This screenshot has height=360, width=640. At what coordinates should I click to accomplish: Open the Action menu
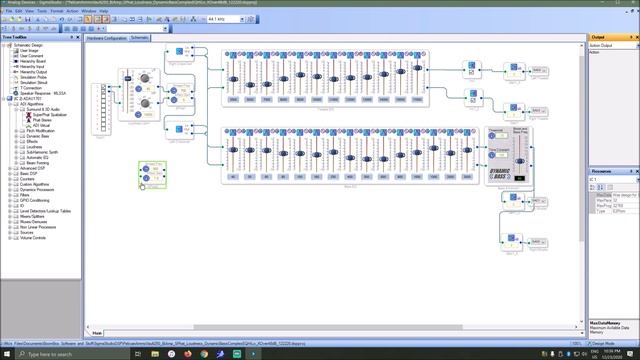tap(72, 11)
